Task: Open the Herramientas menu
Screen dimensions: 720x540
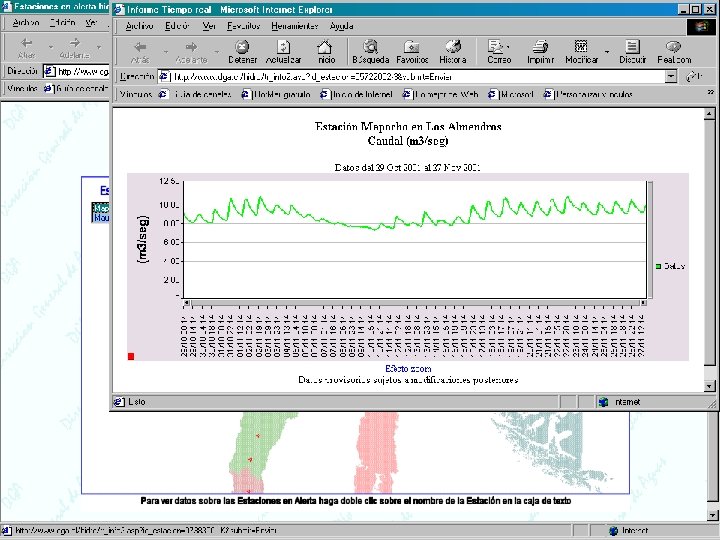Action: [294, 26]
